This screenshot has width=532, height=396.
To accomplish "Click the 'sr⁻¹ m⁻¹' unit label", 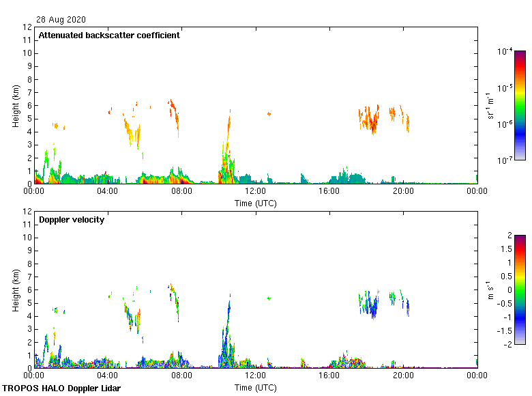I will click(491, 106).
